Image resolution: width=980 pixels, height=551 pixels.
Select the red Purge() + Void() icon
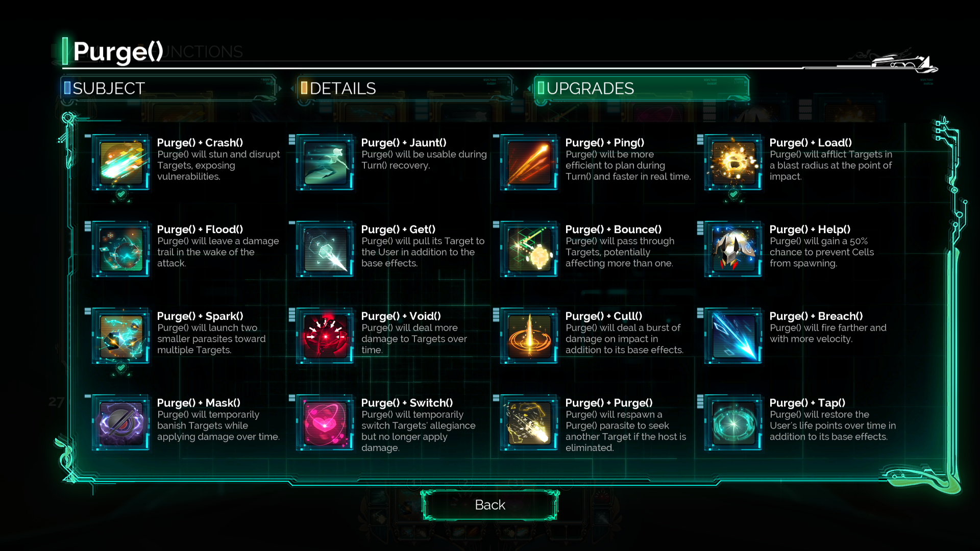[x=325, y=336]
